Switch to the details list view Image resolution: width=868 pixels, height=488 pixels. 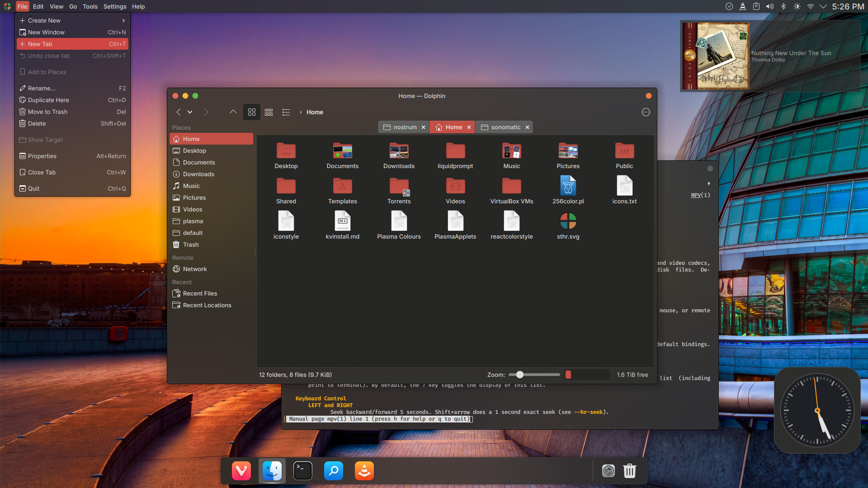286,112
